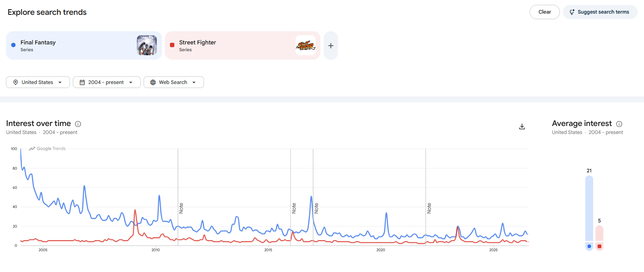The height and width of the screenshot is (272, 644).
Task: Expand the United States region dropdown
Action: 38,82
